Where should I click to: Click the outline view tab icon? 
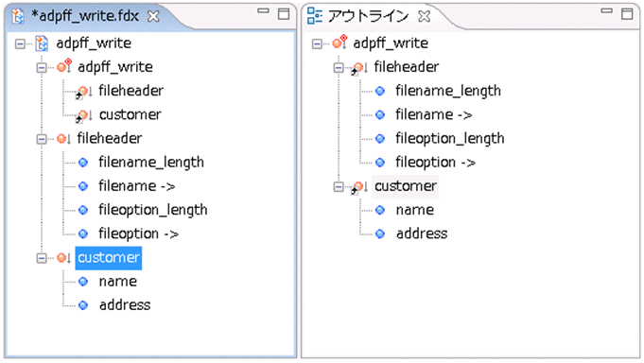point(315,16)
